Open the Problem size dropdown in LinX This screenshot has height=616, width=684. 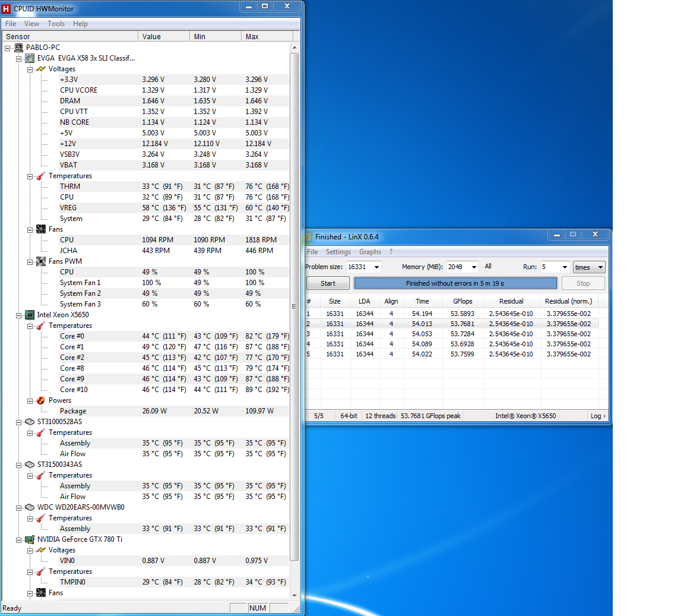376,267
